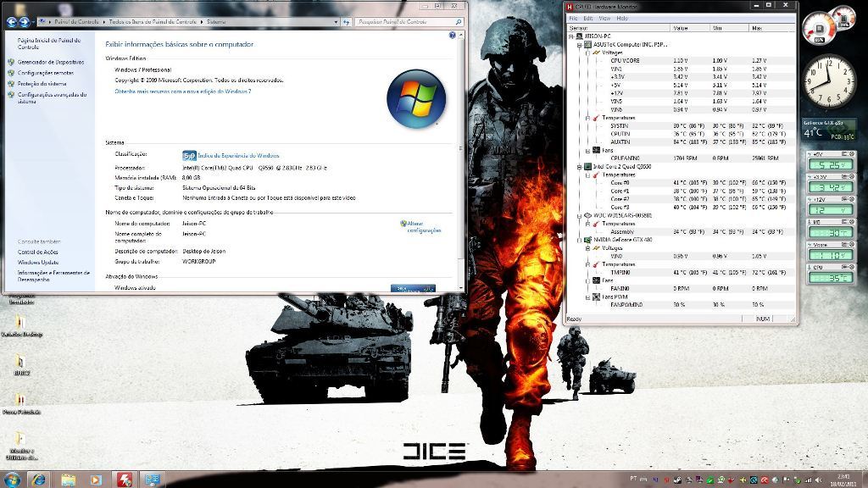Collapse the WDC WD15EARS drive node
The image size is (868, 488).
pyautogui.click(x=580, y=216)
